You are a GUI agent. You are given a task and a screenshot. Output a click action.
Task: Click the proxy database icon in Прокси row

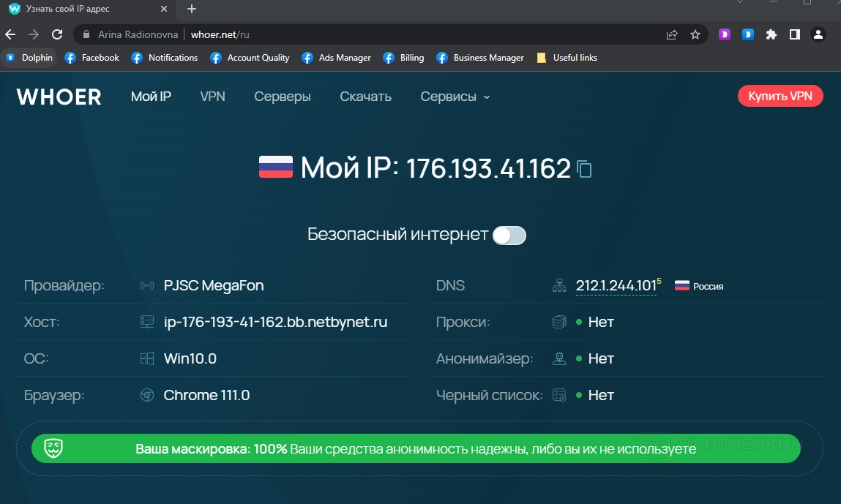tap(559, 322)
